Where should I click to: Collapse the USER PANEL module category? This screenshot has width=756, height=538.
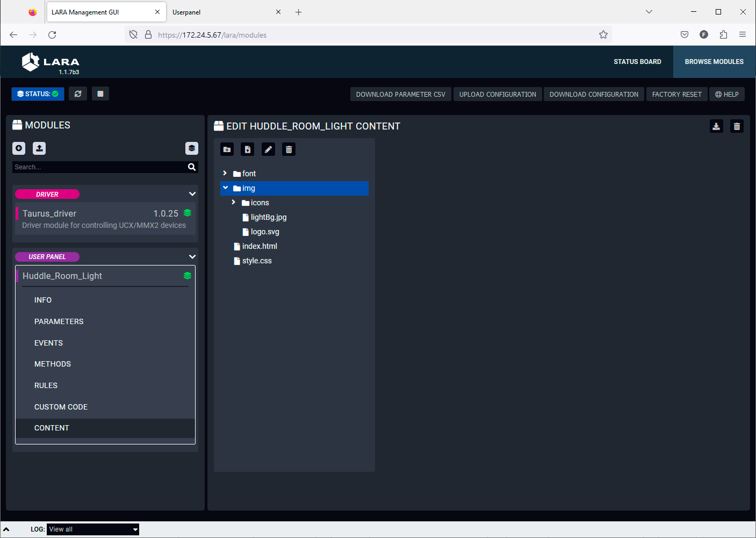pyautogui.click(x=192, y=257)
